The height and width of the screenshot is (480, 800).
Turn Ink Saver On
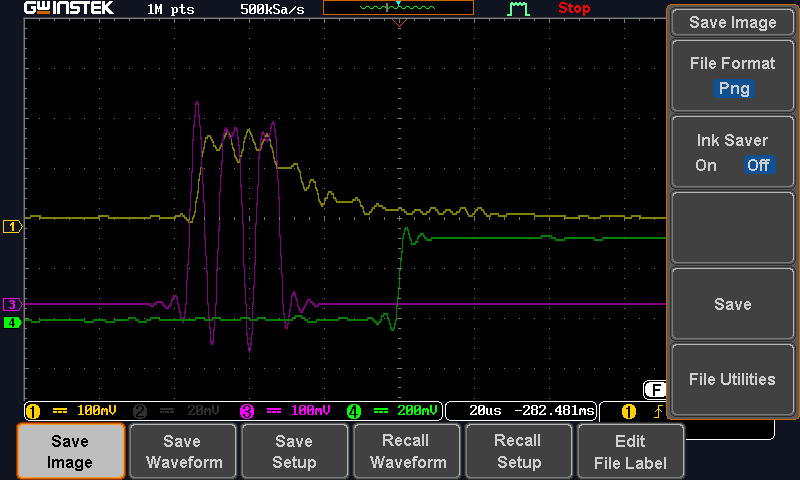[x=706, y=165]
